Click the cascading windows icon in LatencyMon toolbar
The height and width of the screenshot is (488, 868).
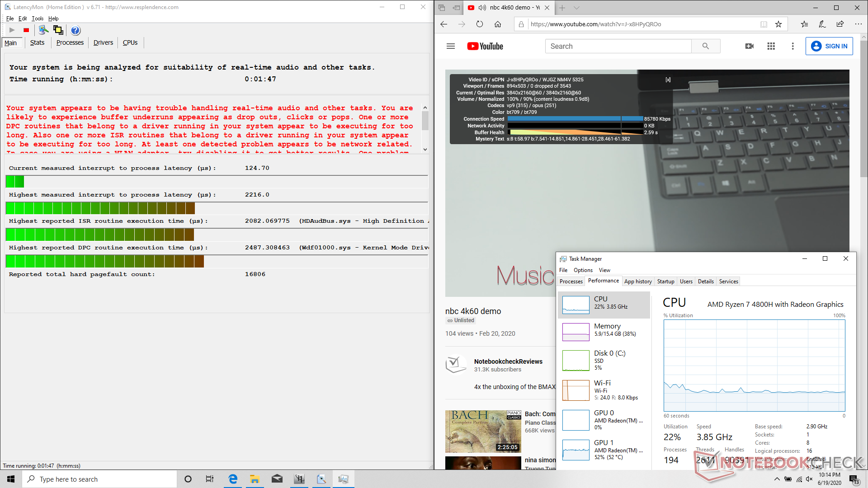tap(58, 30)
